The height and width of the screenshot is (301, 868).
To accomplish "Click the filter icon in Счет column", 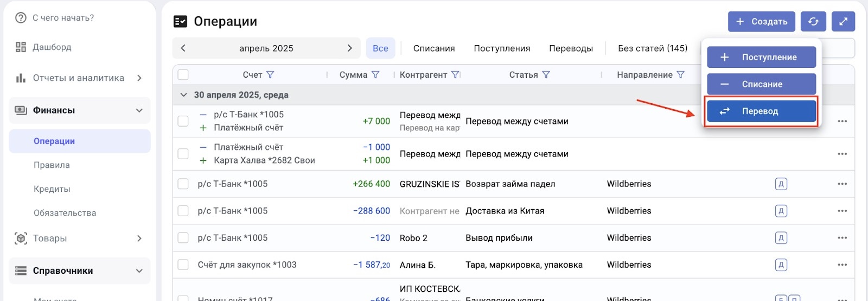I will point(270,75).
